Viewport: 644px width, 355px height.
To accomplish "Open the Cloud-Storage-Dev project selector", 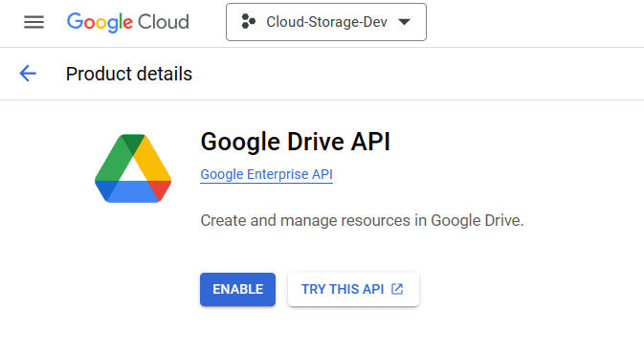I will coord(326,22).
